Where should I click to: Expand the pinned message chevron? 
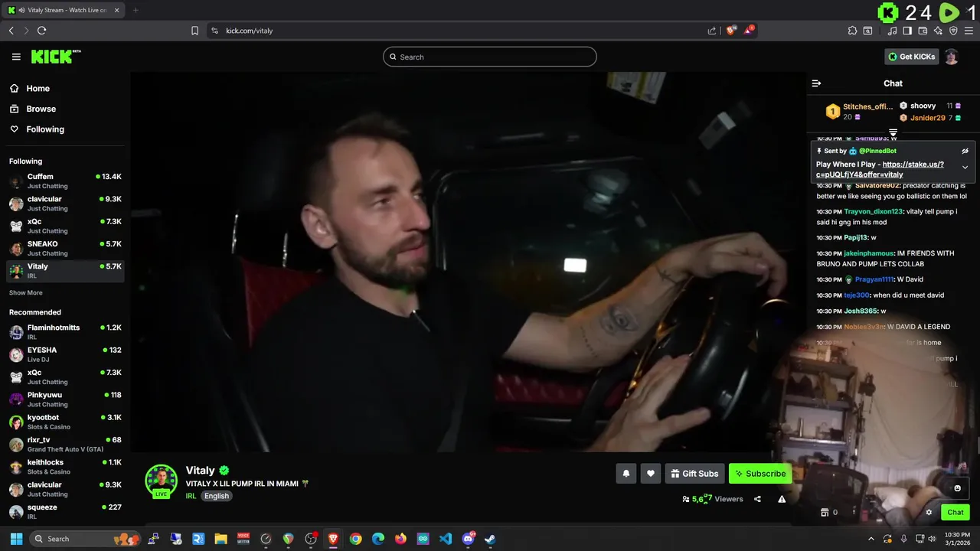click(965, 167)
